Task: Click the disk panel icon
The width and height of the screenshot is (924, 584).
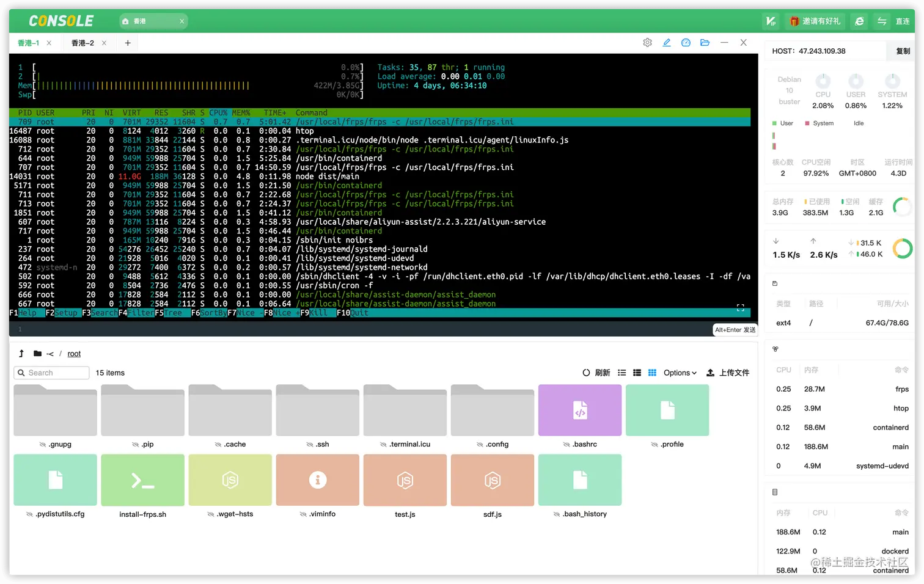Action: tap(775, 283)
